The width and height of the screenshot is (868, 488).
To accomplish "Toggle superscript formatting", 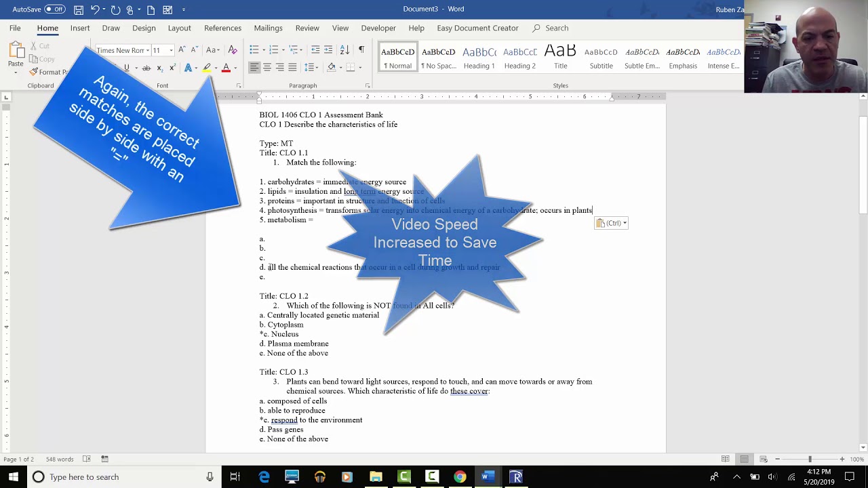I will coord(172,68).
